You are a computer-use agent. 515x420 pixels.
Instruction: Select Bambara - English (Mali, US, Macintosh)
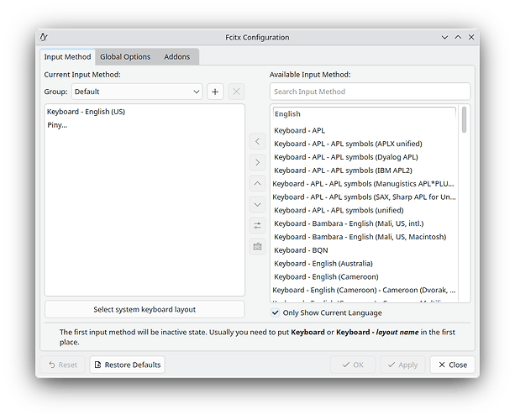click(x=365, y=237)
